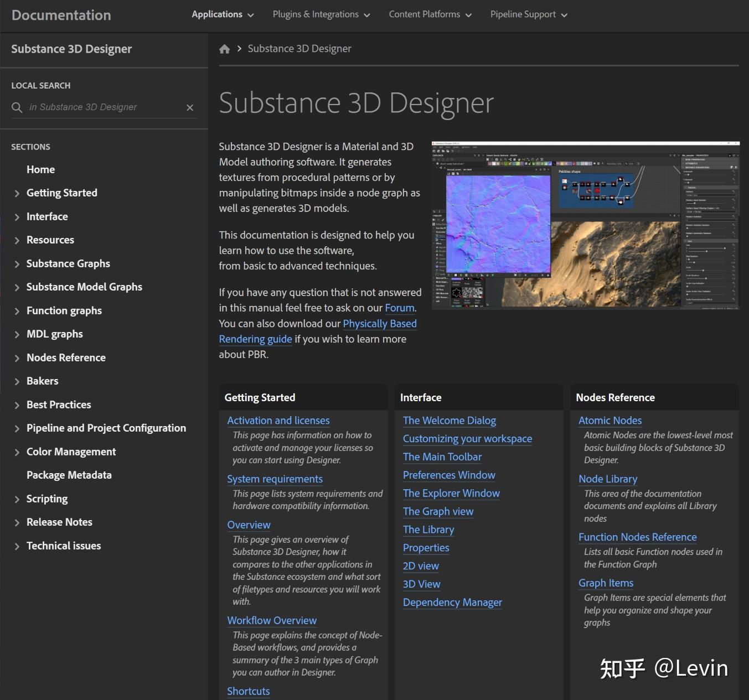Viewport: 749px width, 700px height.
Task: Open the Applications dropdown menu
Action: tap(223, 14)
